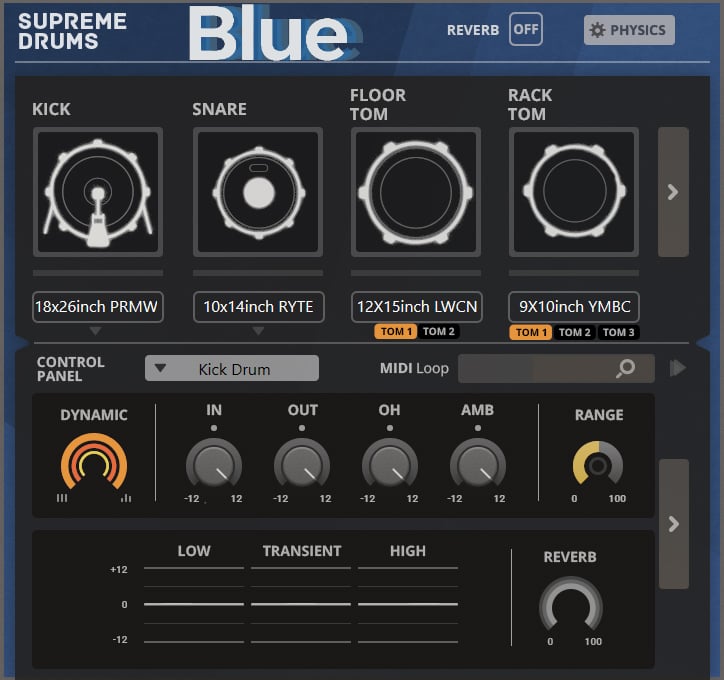The image size is (724, 680).
Task: Select the Rack Tom drum icon
Action: pos(573,192)
